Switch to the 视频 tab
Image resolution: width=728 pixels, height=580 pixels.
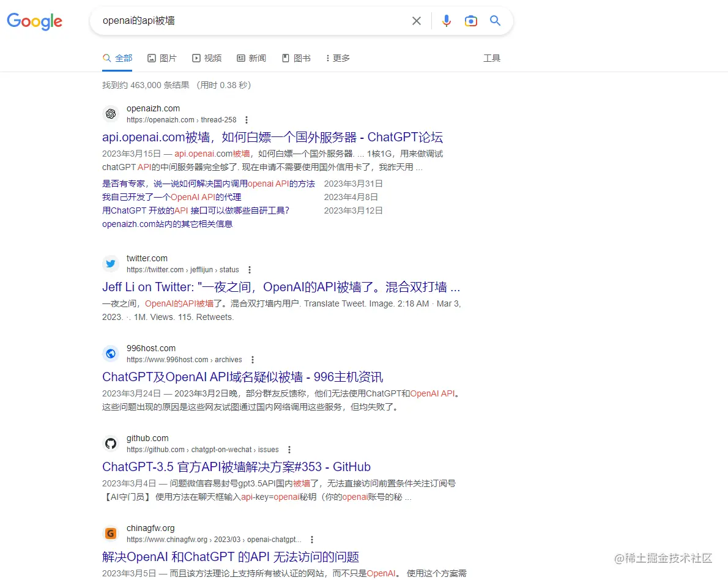pos(207,58)
